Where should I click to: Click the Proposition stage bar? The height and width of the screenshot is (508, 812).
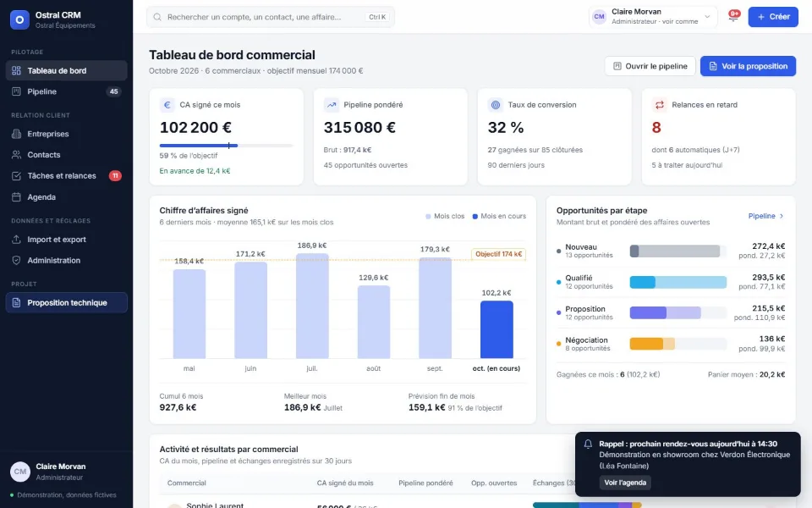point(678,313)
